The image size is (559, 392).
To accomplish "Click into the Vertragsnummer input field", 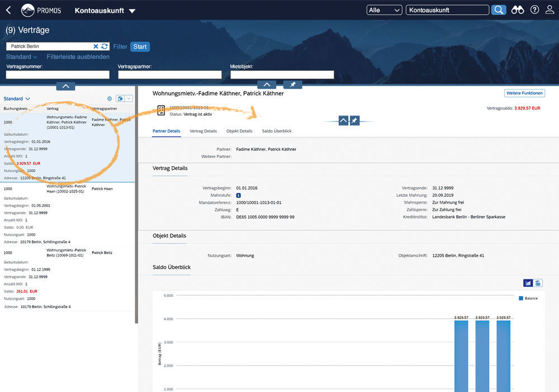I will tap(58, 75).
